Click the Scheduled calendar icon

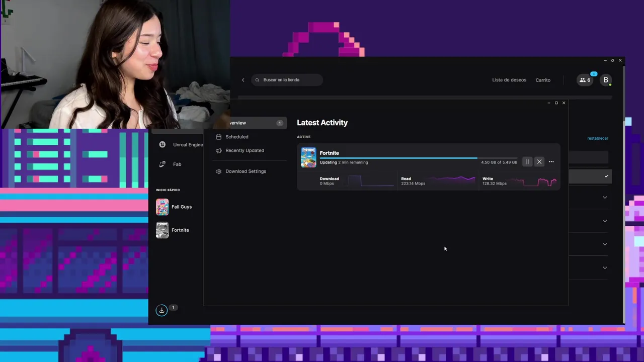point(218,137)
